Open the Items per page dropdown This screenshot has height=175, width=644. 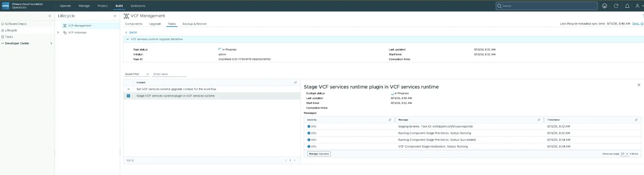point(624,154)
